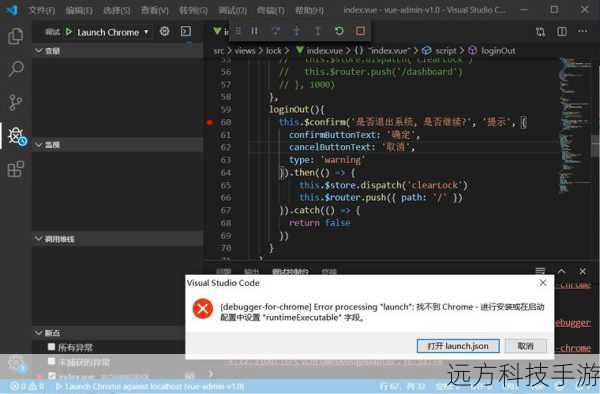The image size is (600, 394).
Task: Close the Visual Studio Code error dialog
Action: pyautogui.click(x=543, y=283)
